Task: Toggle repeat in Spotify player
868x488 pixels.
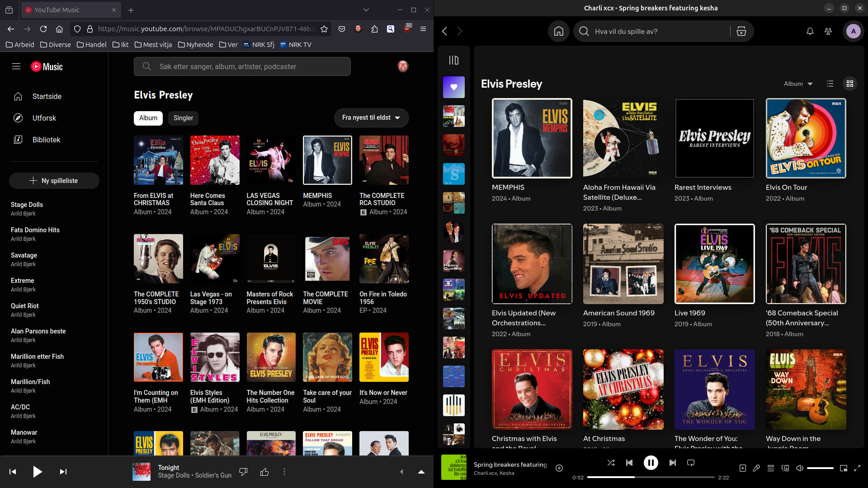Action: pos(690,463)
